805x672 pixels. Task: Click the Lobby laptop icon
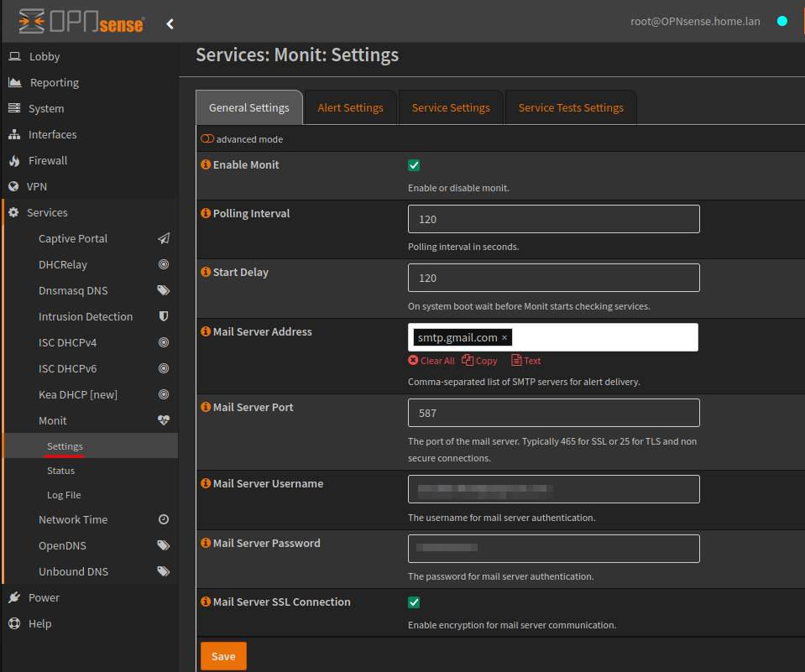15,56
